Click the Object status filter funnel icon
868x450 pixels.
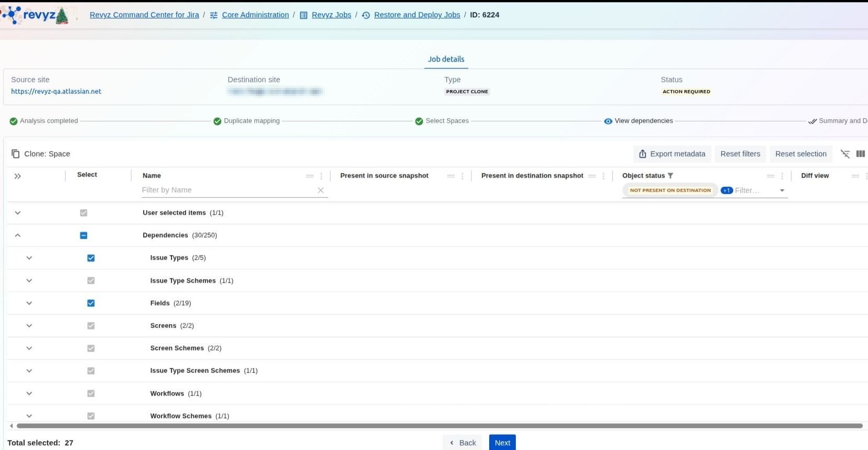tap(670, 176)
